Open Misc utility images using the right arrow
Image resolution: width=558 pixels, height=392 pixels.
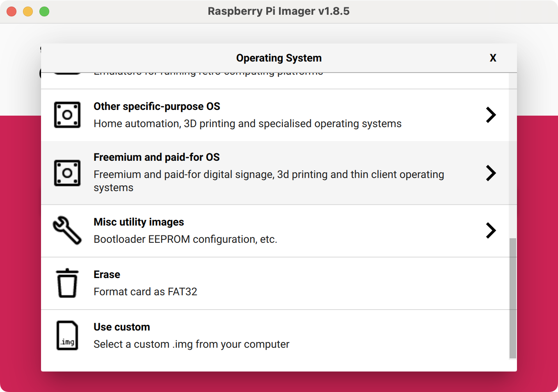(x=491, y=230)
